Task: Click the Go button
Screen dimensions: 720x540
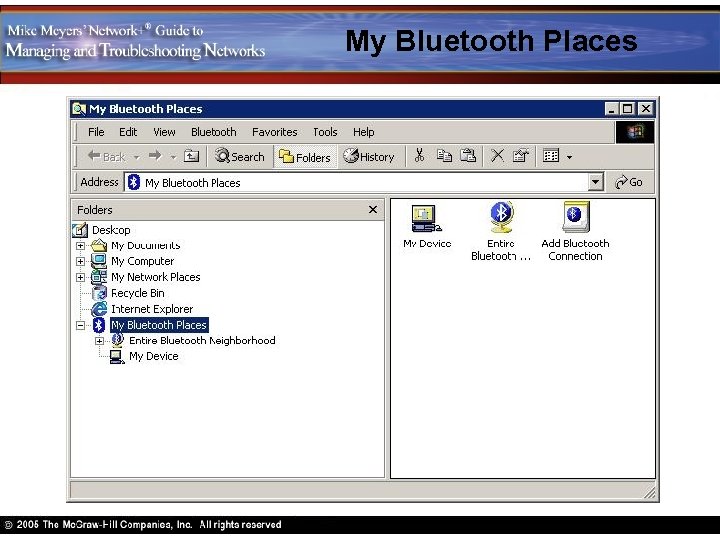Action: [629, 182]
